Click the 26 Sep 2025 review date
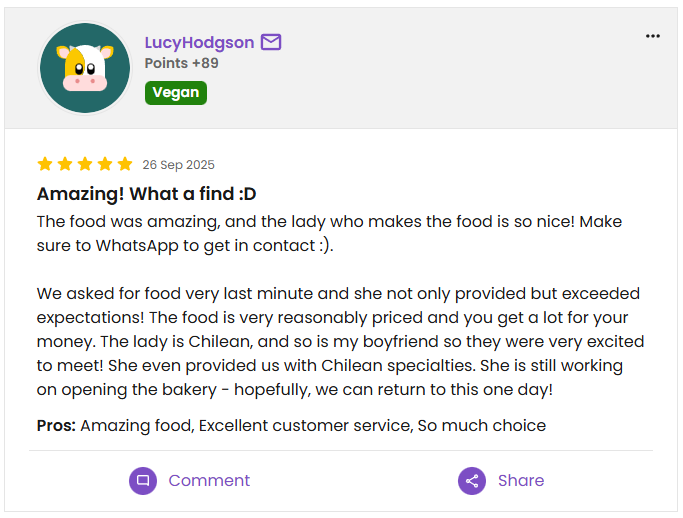Image resolution: width=683 pixels, height=518 pixels. [x=178, y=165]
